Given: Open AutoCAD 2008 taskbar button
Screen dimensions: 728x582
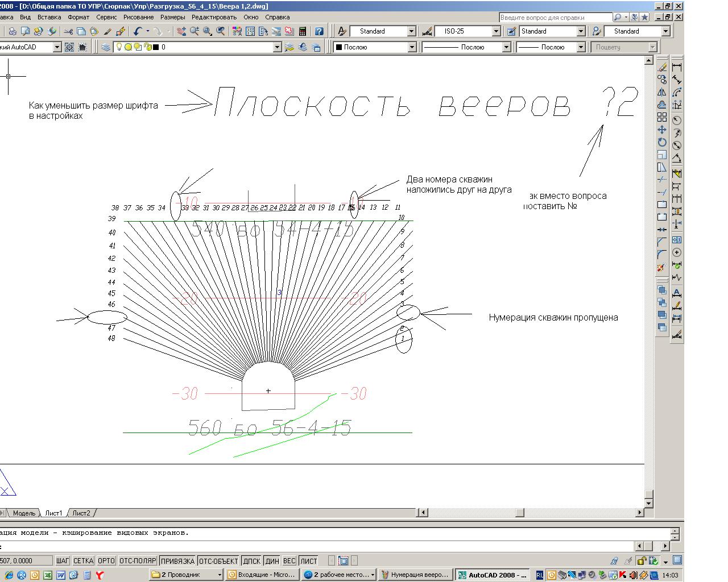Looking at the screenshot, I should (x=493, y=575).
